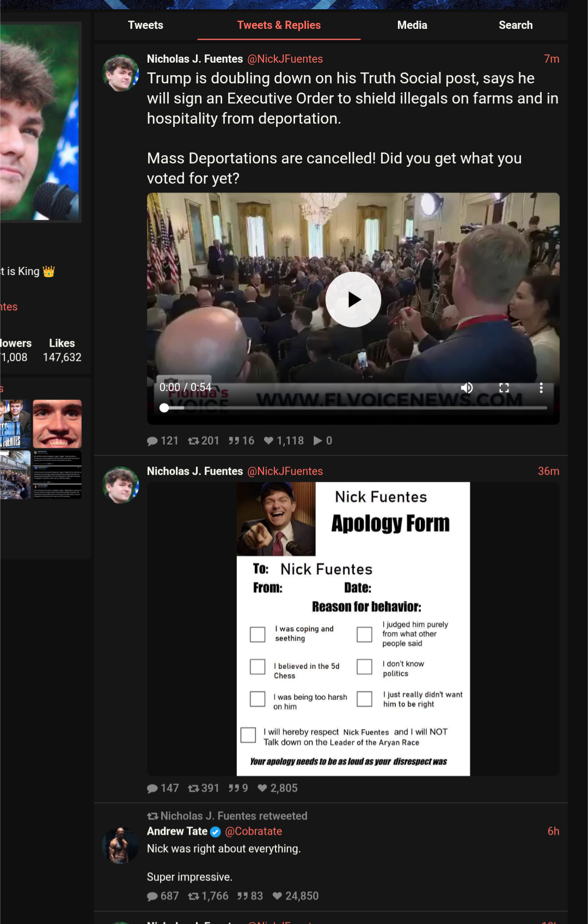Retweet Andrew Tate's tweet with 1,766 retweets

(x=208, y=896)
